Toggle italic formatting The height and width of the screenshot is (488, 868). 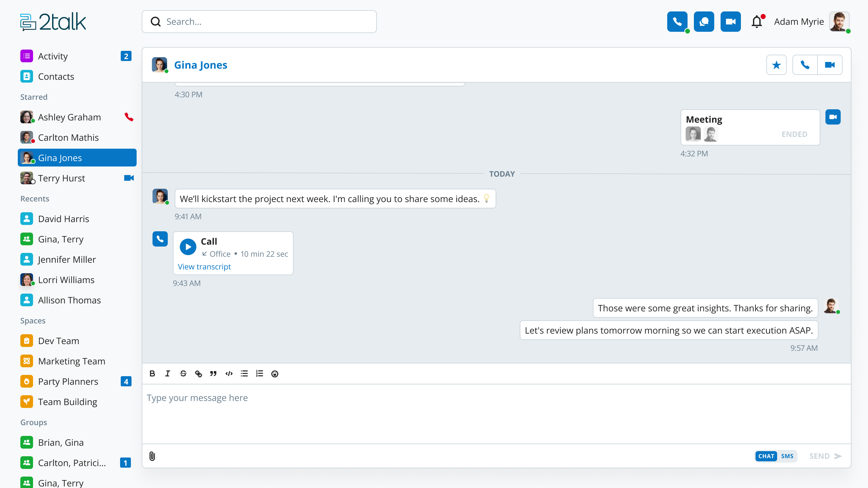(x=167, y=373)
